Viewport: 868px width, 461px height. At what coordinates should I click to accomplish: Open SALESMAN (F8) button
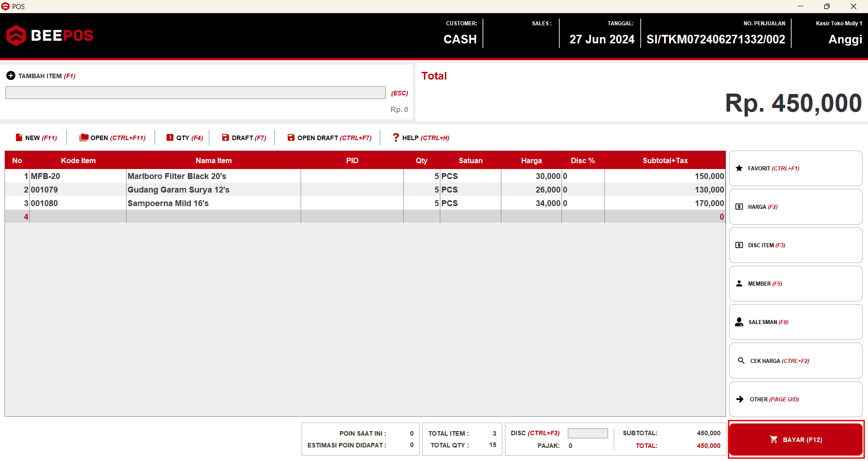796,322
